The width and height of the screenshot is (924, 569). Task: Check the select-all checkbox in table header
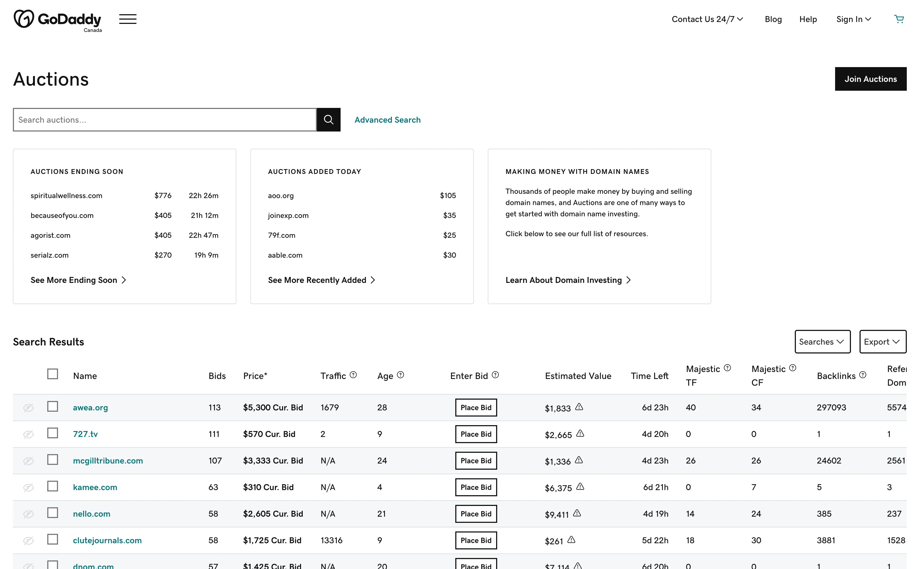click(52, 374)
